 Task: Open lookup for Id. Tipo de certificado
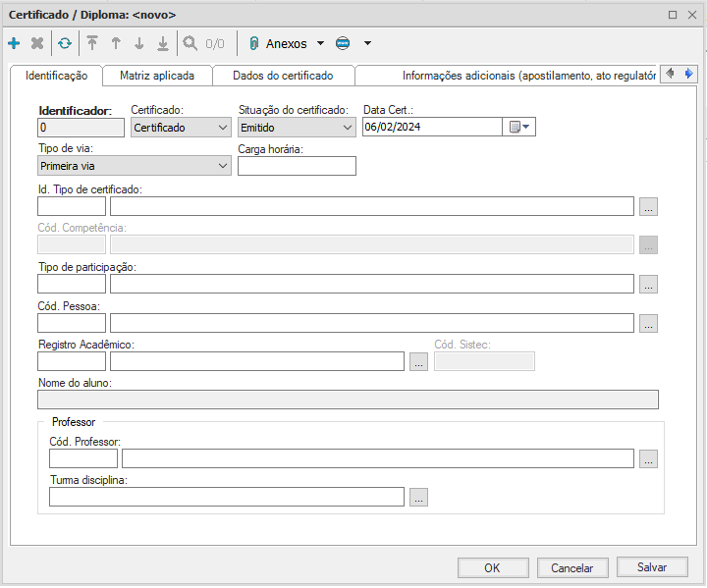(648, 206)
